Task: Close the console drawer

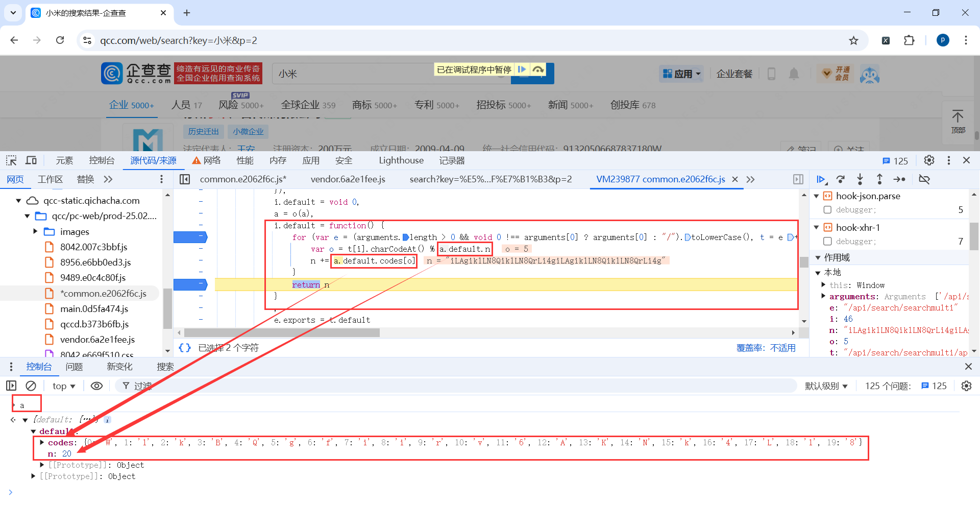Action: [968, 367]
